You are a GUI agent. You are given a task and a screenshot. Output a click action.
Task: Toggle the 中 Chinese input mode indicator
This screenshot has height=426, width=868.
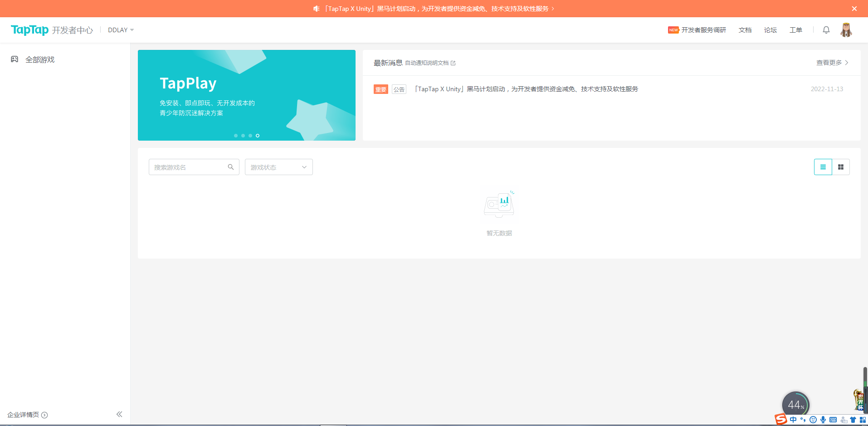pyautogui.click(x=793, y=420)
